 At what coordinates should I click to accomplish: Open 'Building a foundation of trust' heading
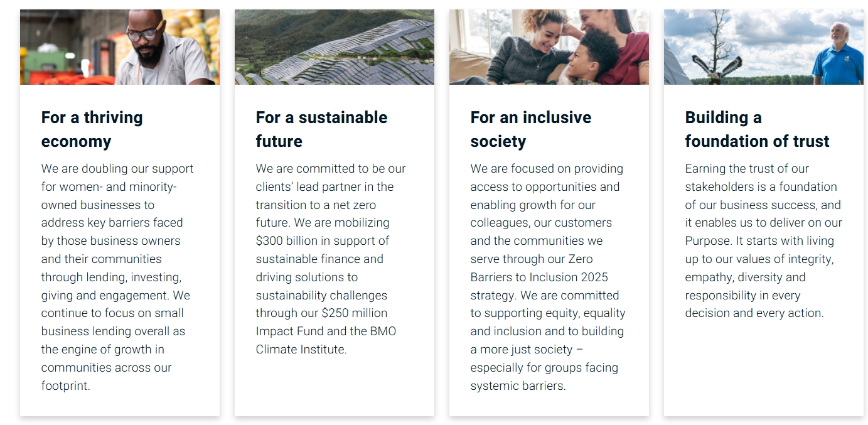tap(757, 129)
